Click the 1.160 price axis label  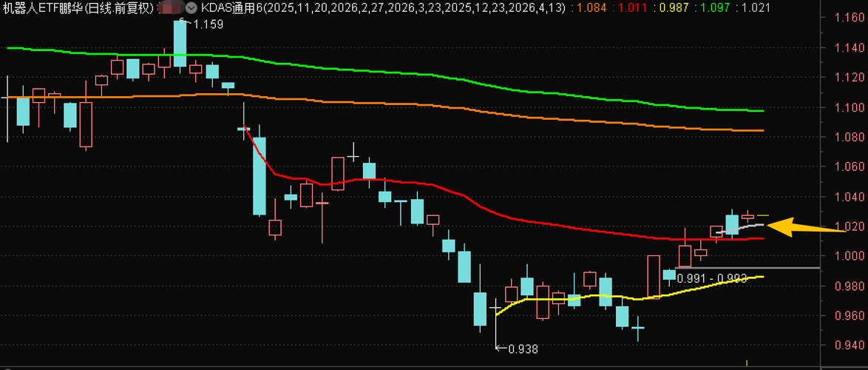pos(850,18)
